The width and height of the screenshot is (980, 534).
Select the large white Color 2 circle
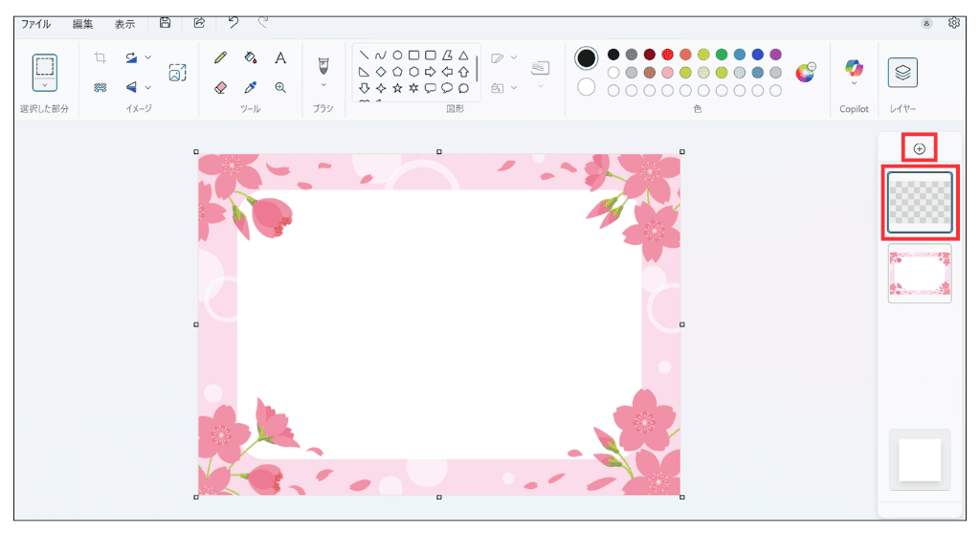pyautogui.click(x=587, y=87)
